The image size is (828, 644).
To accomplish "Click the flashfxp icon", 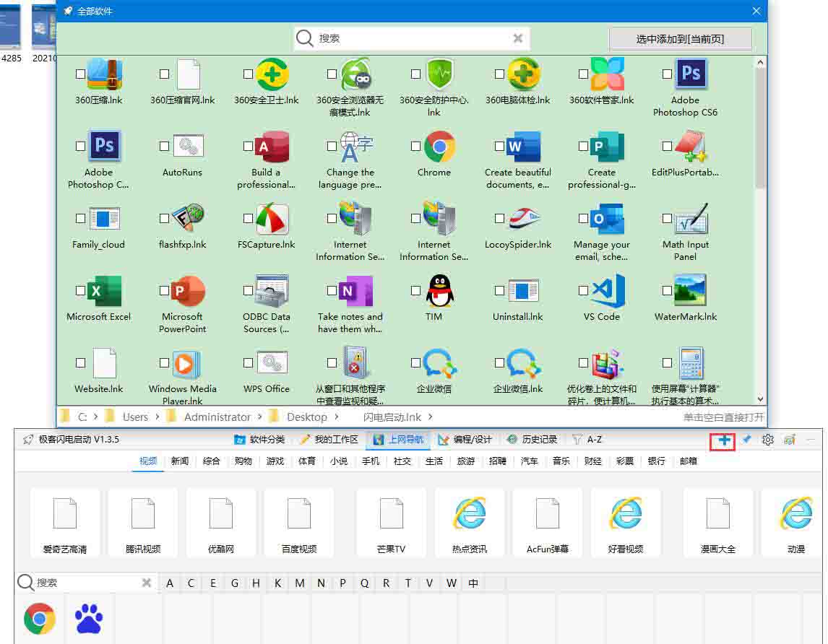I will point(188,217).
